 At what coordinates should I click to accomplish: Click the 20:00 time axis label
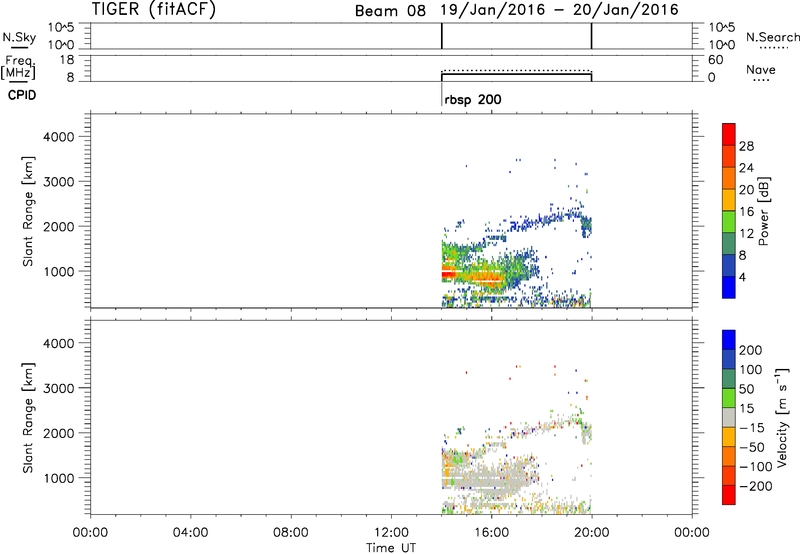(x=591, y=533)
